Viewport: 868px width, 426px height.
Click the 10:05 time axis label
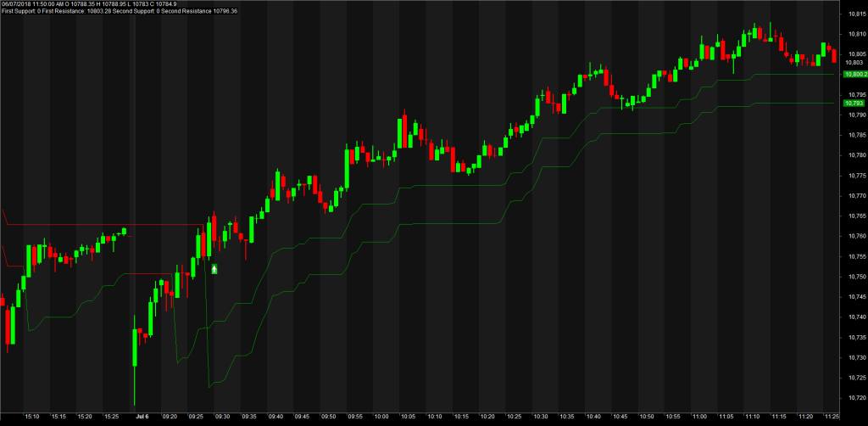pyautogui.click(x=408, y=416)
